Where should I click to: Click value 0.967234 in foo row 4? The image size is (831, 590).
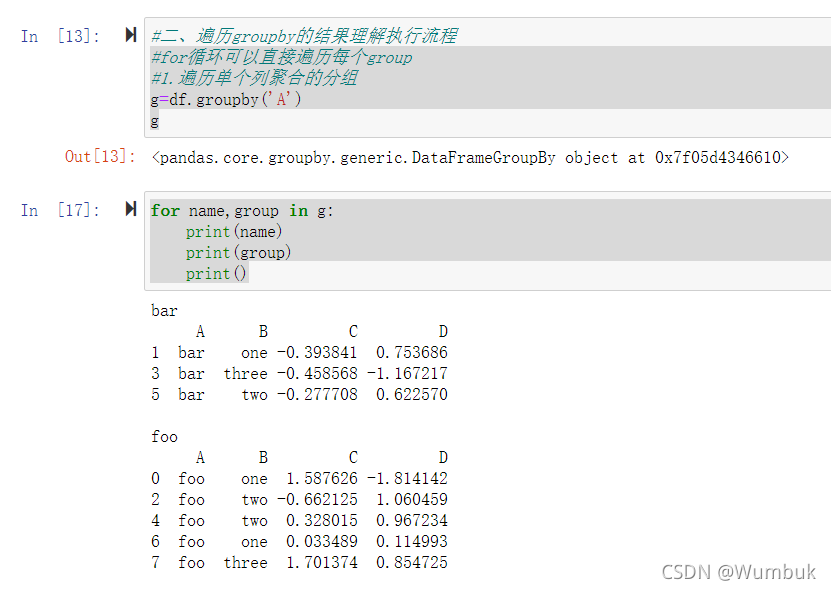click(412, 521)
